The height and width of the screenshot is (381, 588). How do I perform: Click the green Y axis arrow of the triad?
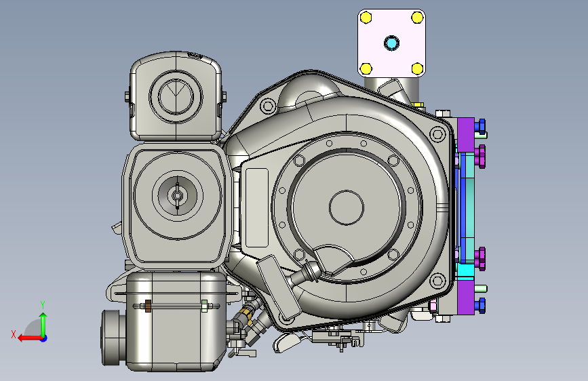(43, 323)
